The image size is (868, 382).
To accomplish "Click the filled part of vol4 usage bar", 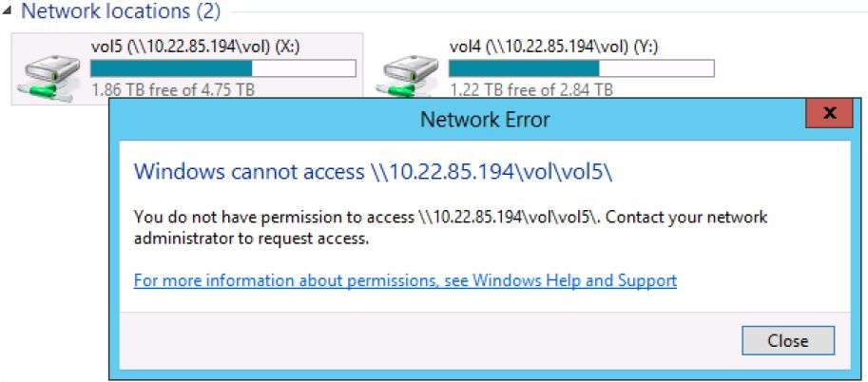I will click(524, 68).
